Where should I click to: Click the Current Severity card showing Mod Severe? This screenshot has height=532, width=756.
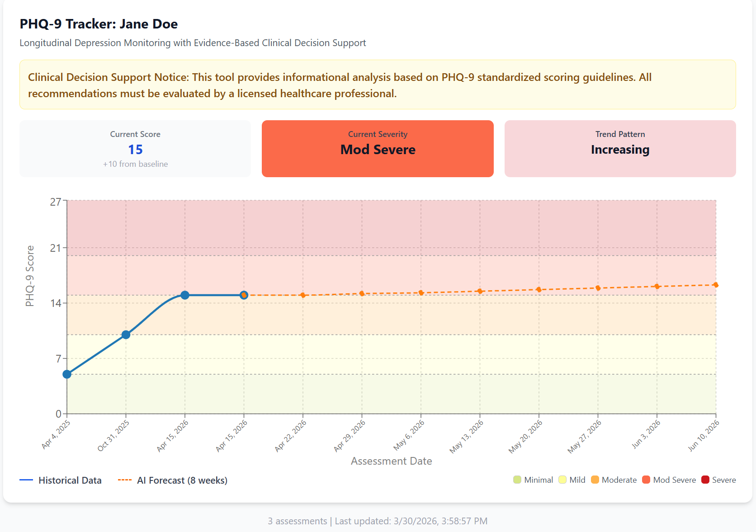(x=378, y=149)
